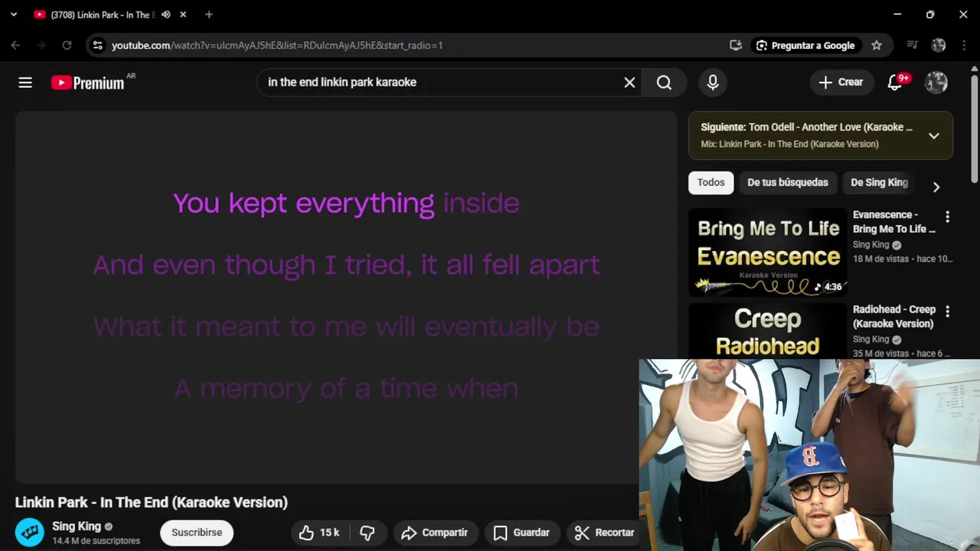980x551 pixels.
Task: Mute tab via speaker icon
Action: click(165, 15)
